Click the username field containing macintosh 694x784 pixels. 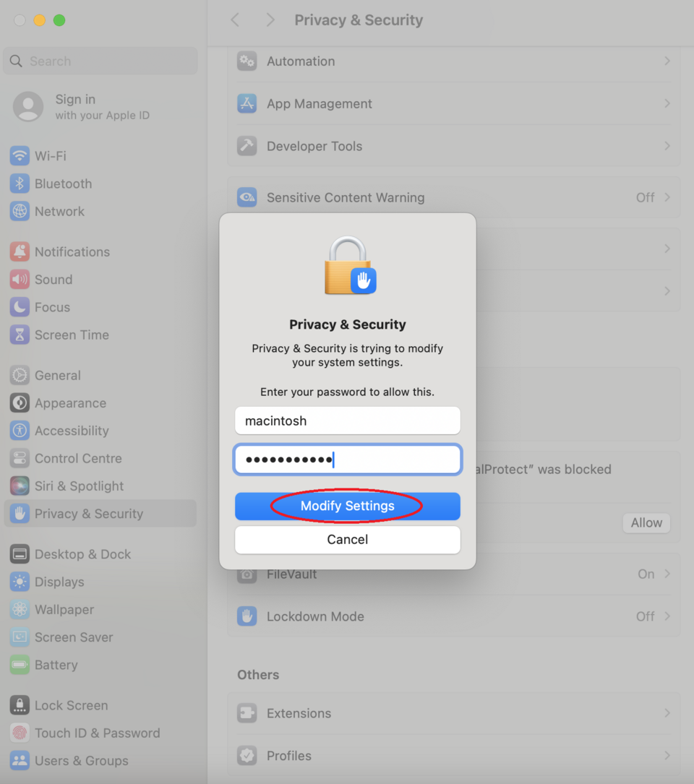[347, 421]
